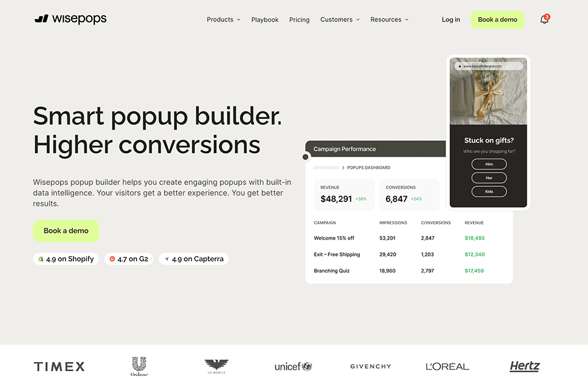Click the Shopify bag icon in rating badge
Screen dimensions: 588x392
pyautogui.click(x=41, y=259)
